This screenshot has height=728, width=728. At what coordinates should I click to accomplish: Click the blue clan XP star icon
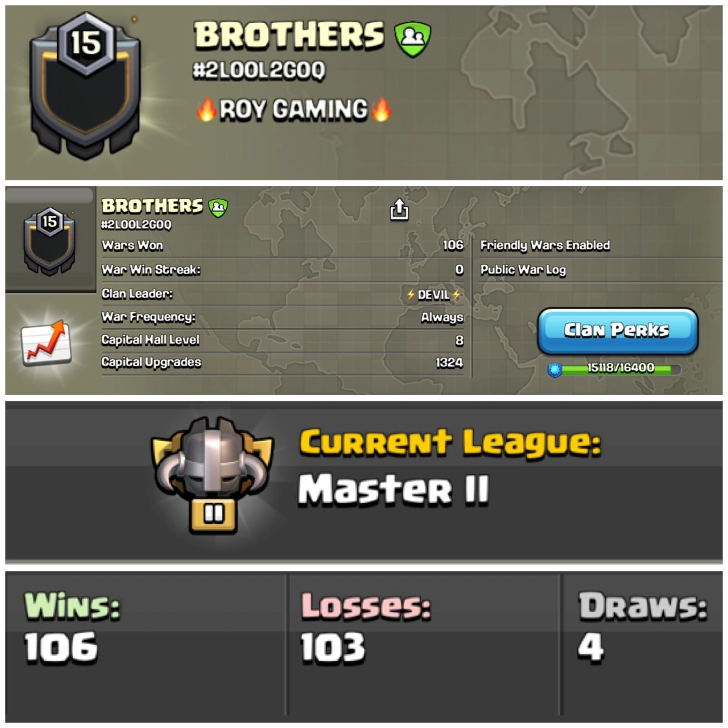tap(555, 369)
